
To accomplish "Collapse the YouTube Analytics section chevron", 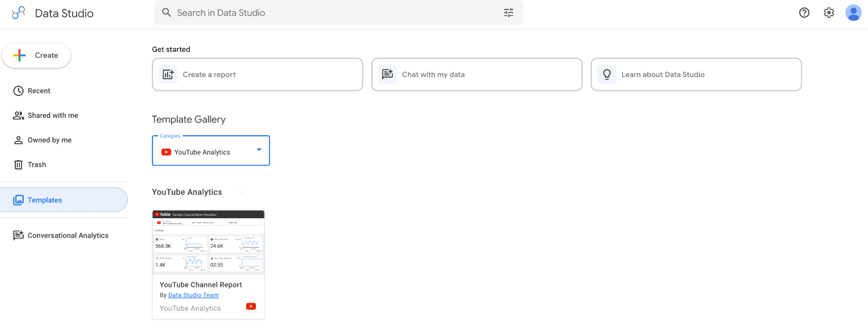I will point(243,192).
